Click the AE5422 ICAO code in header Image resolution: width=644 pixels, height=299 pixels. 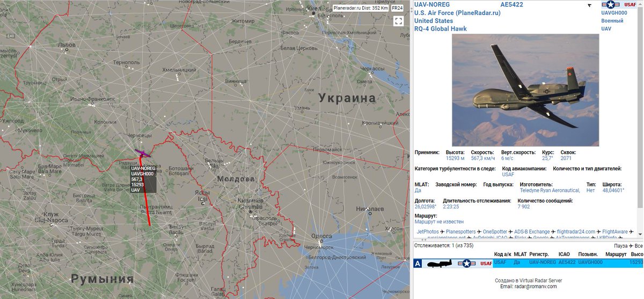[x=512, y=4]
